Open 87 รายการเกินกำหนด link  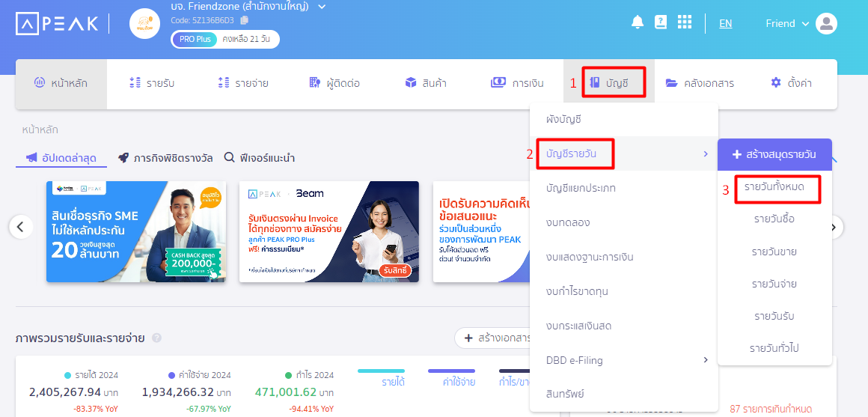click(771, 410)
